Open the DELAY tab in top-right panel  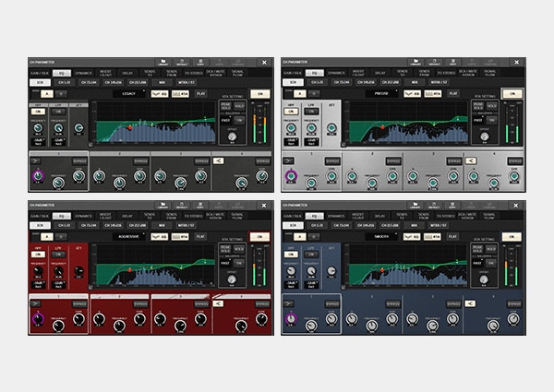click(x=381, y=72)
